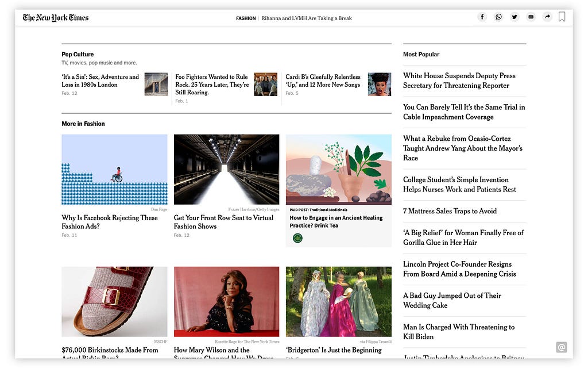Viewport: 588px width, 368px height.
Task: Click the Mary Wilson portrait photo
Action: point(226,301)
